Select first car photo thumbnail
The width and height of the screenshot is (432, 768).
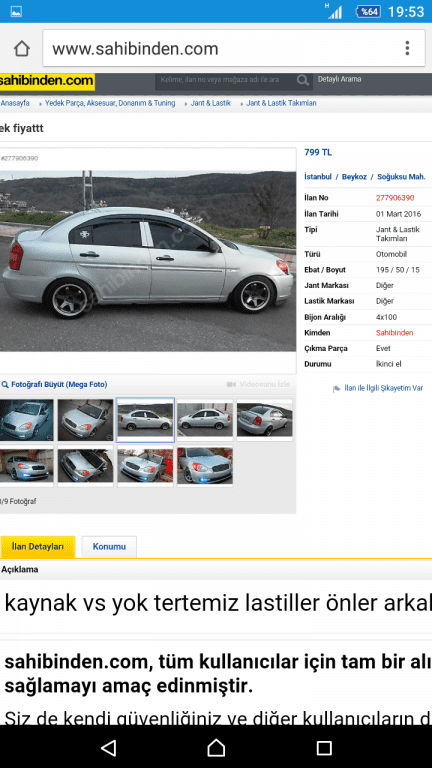click(26, 420)
